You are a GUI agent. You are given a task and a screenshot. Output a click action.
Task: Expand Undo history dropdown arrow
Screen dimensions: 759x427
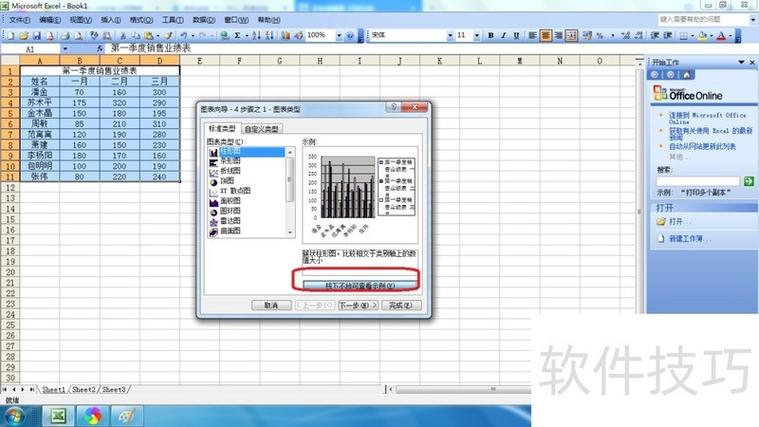(193, 36)
